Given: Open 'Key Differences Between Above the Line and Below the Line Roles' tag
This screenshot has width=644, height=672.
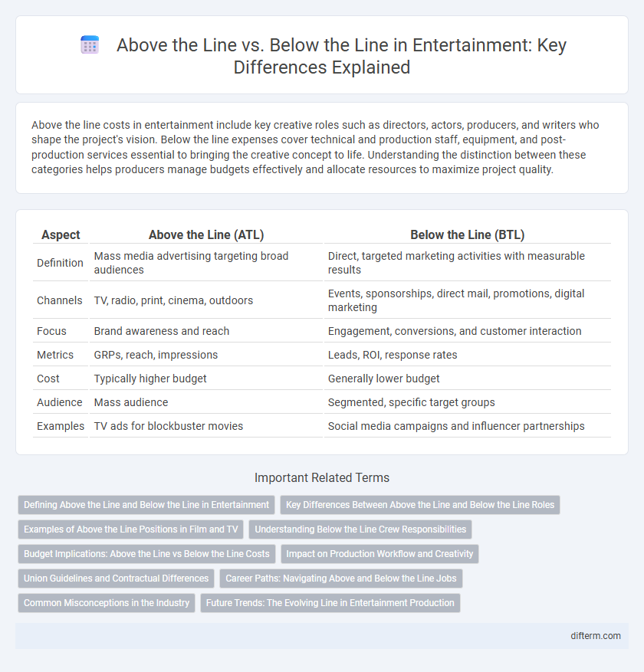Looking at the screenshot, I should [420, 505].
